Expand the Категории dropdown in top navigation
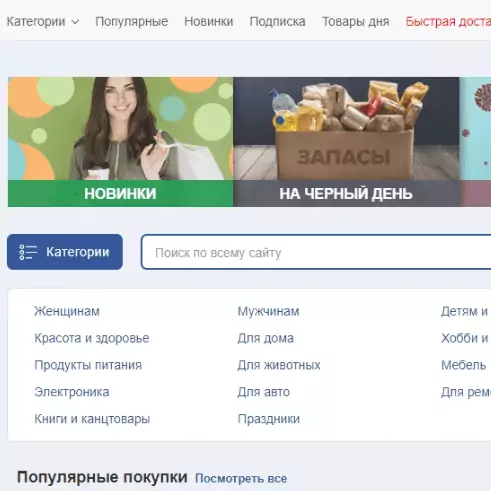 43,22
